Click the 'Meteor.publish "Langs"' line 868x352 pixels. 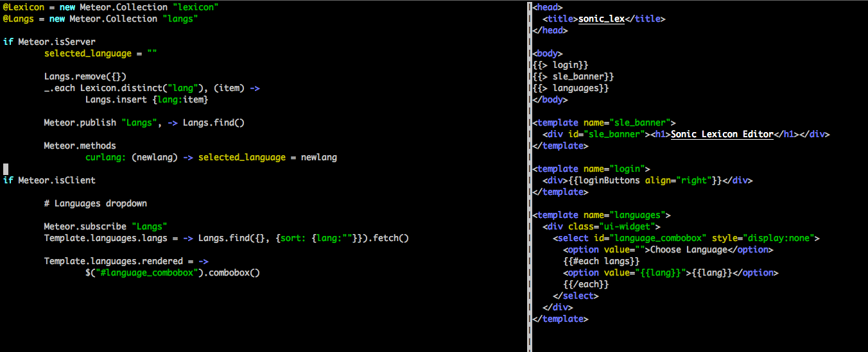[144, 122]
